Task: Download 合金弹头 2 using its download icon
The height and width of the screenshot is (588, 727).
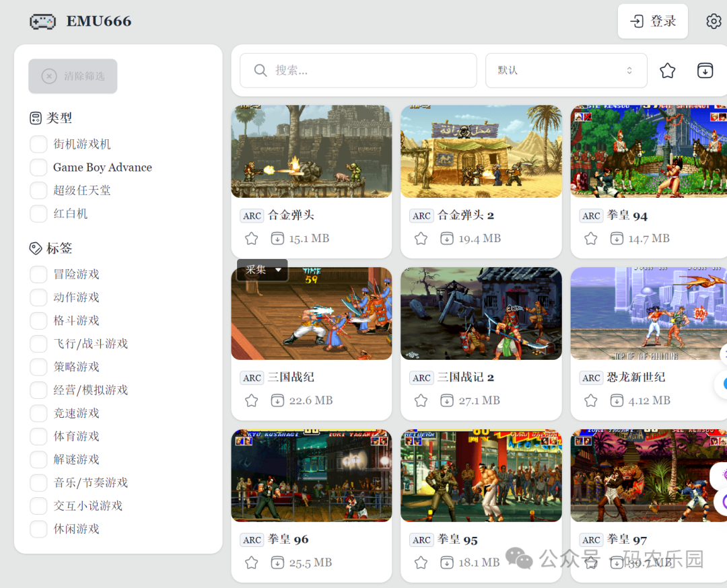Action: tap(447, 239)
